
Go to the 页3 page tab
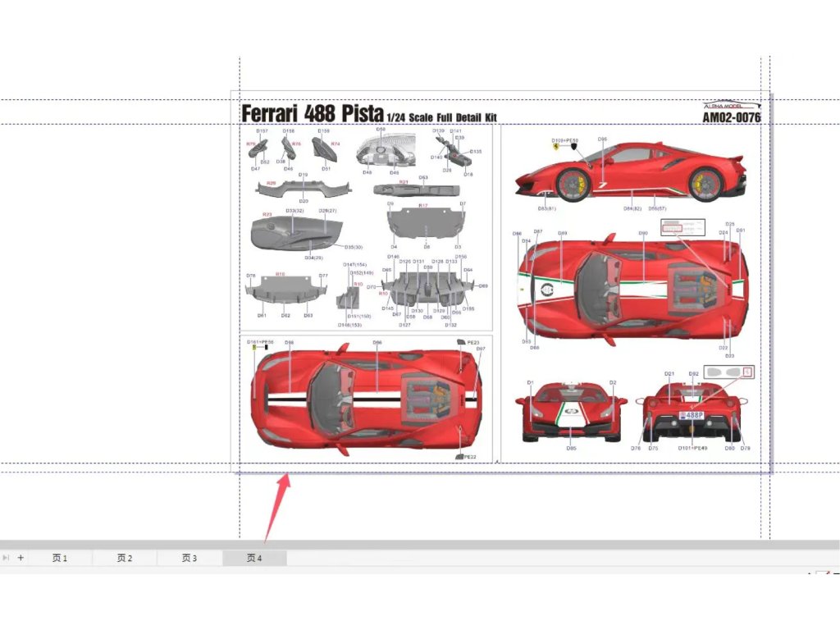[x=189, y=558]
